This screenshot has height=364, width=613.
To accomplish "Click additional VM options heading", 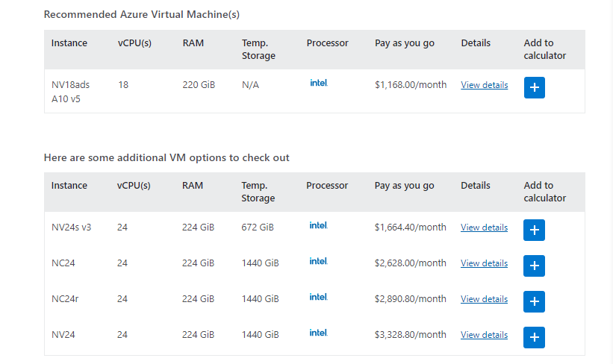I will [x=167, y=158].
